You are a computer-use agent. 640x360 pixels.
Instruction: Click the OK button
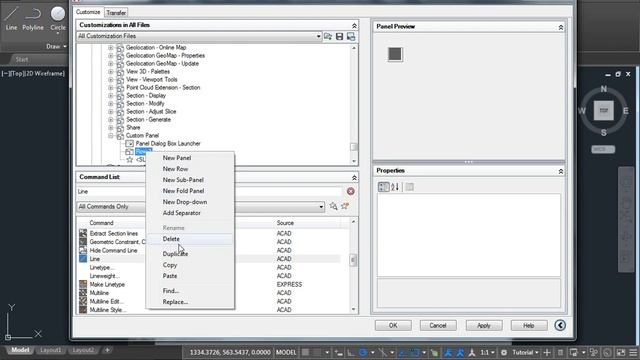click(393, 325)
